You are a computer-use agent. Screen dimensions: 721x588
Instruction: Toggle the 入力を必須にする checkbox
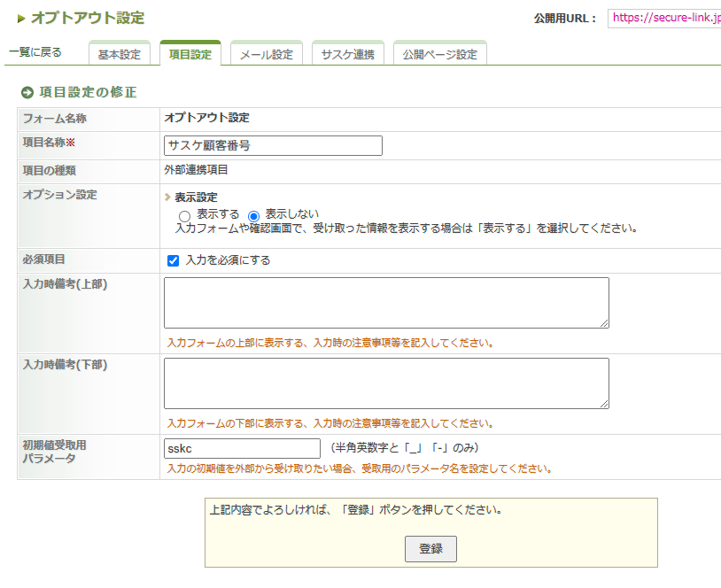click(x=174, y=261)
